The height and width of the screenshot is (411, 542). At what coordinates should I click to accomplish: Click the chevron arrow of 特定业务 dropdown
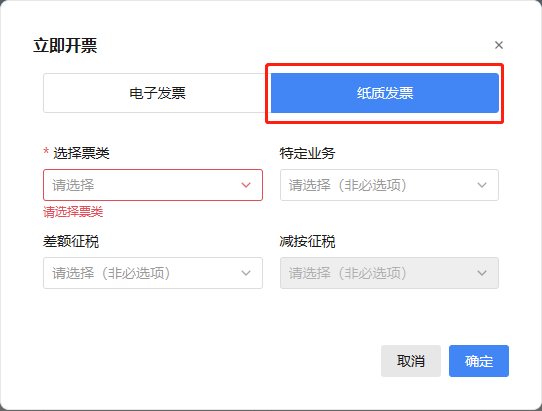coord(482,185)
